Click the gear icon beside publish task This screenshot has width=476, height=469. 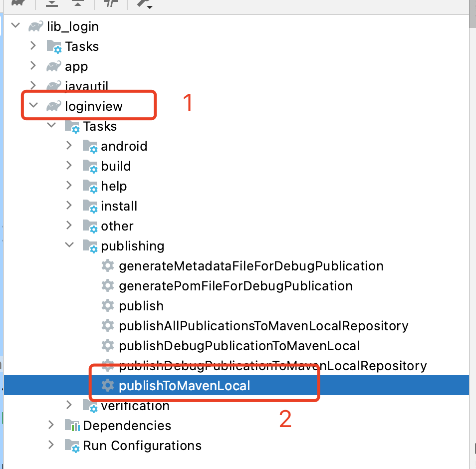(x=107, y=306)
